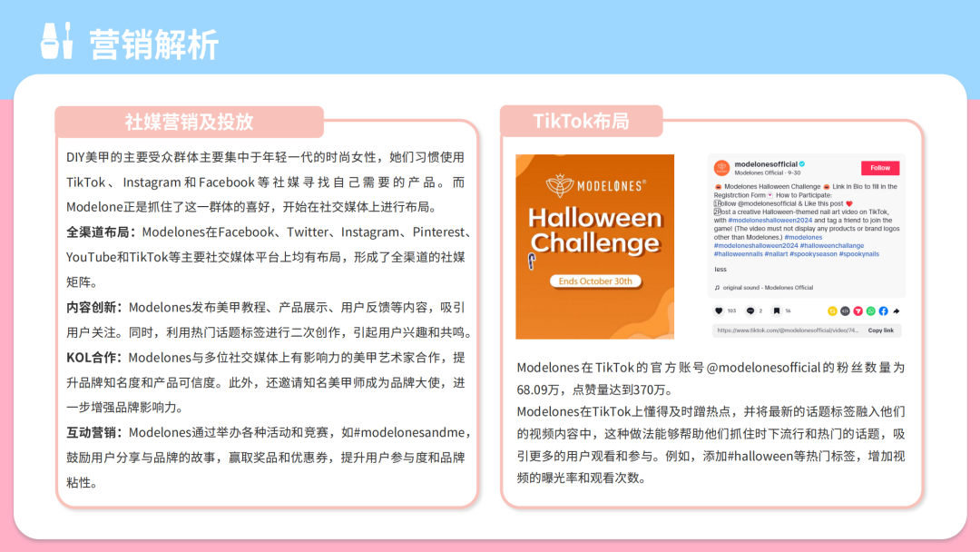Viewport: 980px width, 552px height.
Task: Click the '@modelonesofficial' text in the paragraph
Action: pyautogui.click(x=763, y=368)
